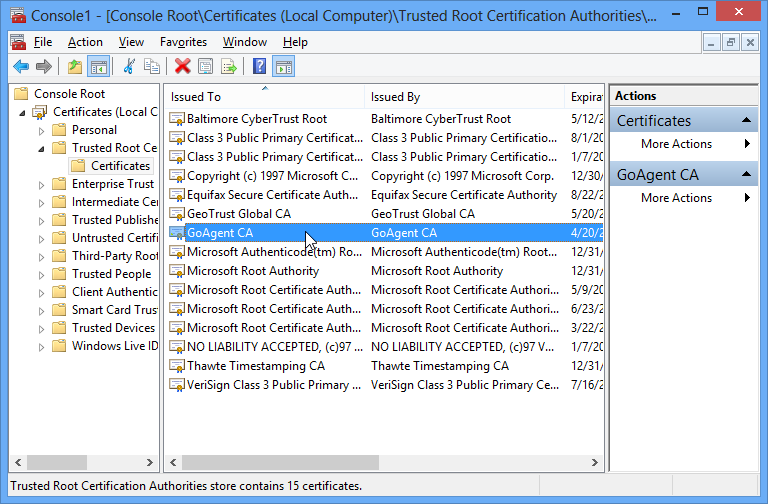Click certificate list horizontal scrollbar right arrow
768x504 pixels.
click(x=595, y=462)
